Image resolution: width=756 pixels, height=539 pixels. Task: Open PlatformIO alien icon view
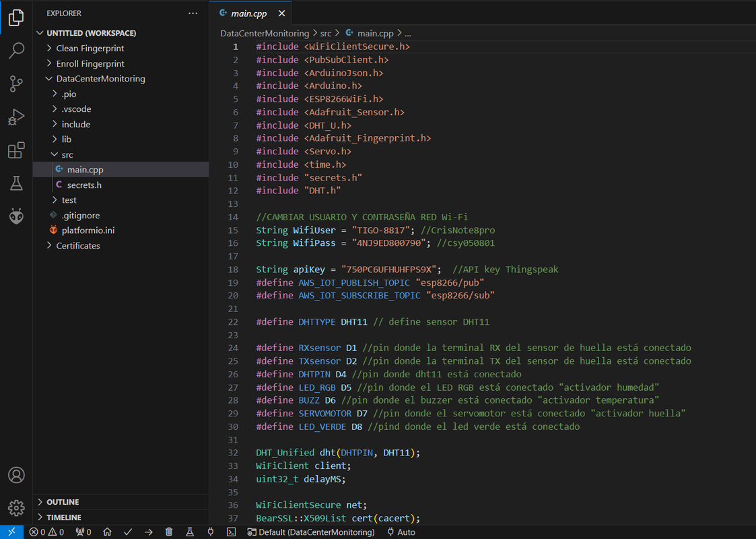tap(16, 217)
